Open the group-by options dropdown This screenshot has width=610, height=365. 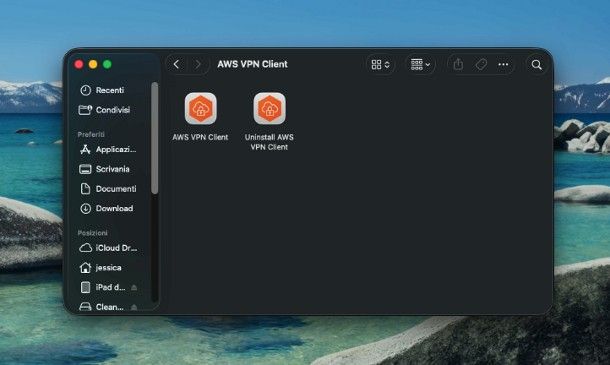[x=420, y=65]
